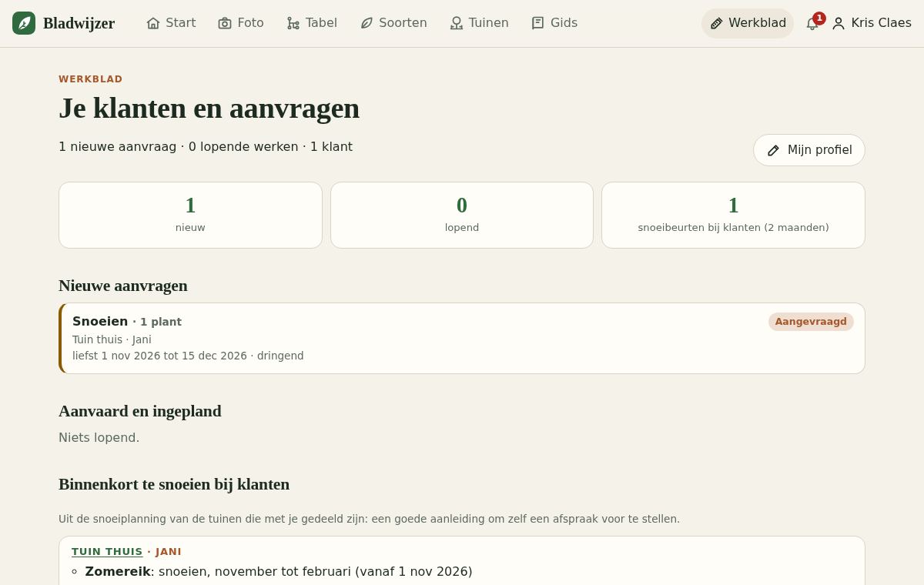Click the tree diagram icon beside Tabel

pyautogui.click(x=293, y=23)
